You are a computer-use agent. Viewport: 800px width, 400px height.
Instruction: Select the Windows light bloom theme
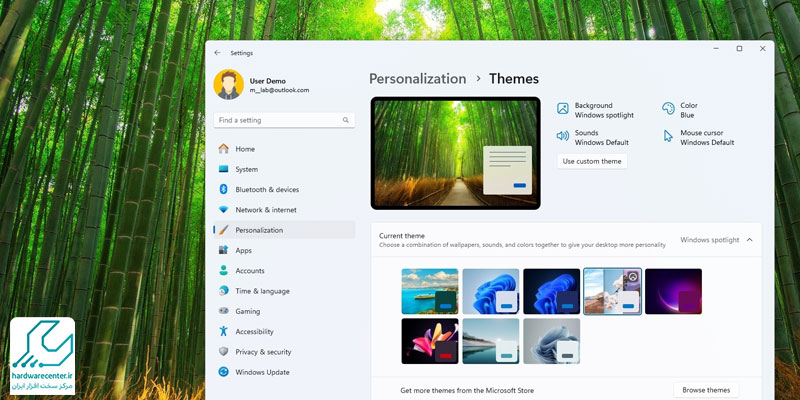pyautogui.click(x=490, y=291)
